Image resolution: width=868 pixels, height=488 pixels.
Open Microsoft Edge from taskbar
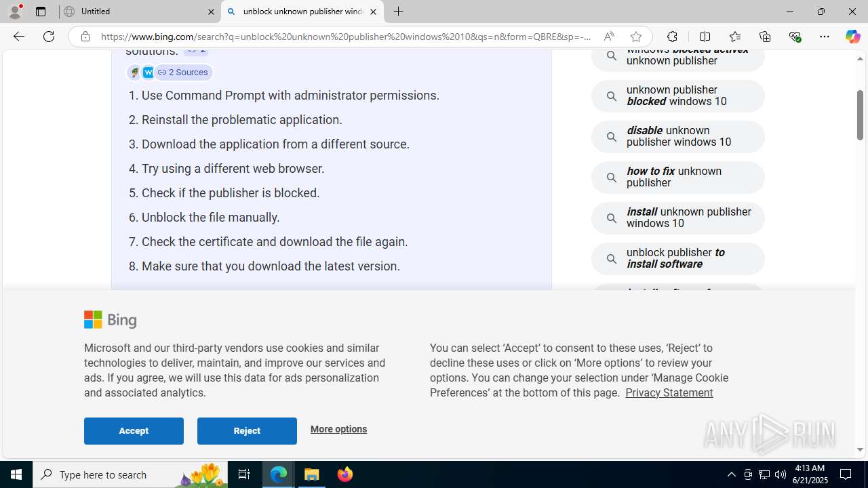279,474
